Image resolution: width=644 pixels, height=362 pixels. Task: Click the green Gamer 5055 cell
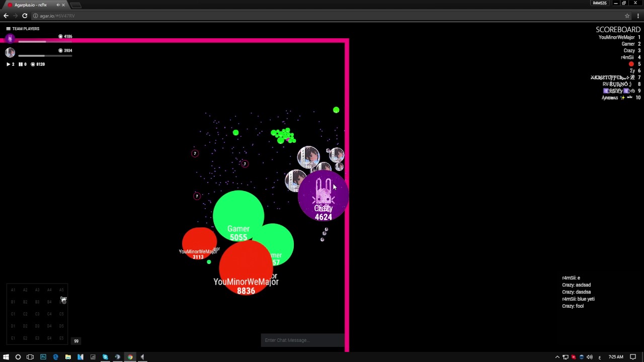(x=238, y=216)
